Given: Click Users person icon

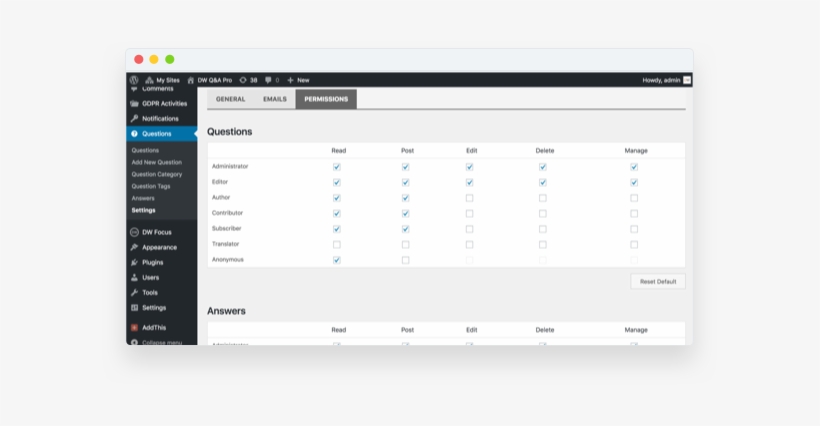Looking at the screenshot, I should click(134, 278).
